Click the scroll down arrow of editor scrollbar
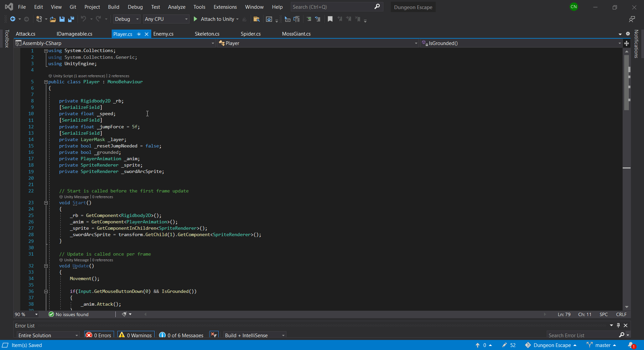The width and height of the screenshot is (644, 350). coord(627,307)
